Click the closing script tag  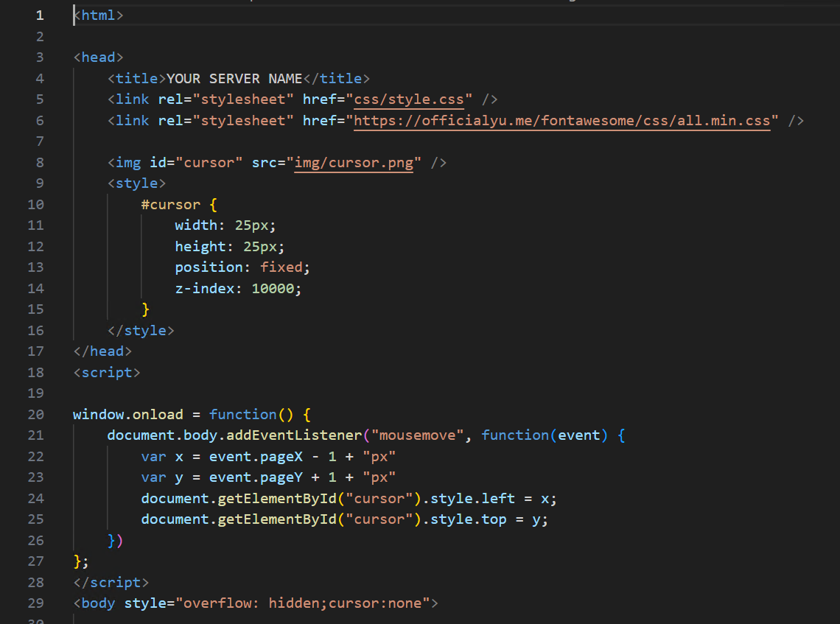[x=111, y=583]
